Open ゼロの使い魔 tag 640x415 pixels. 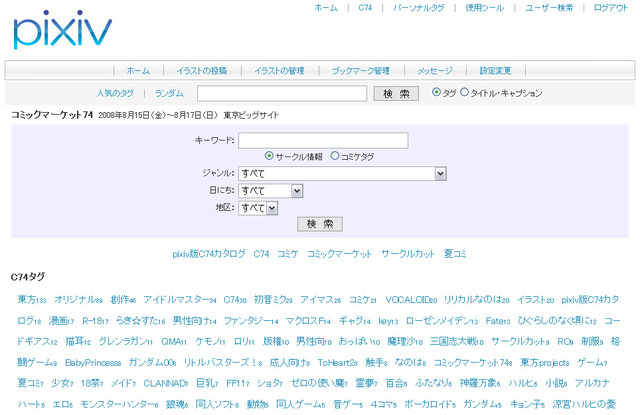(319, 383)
